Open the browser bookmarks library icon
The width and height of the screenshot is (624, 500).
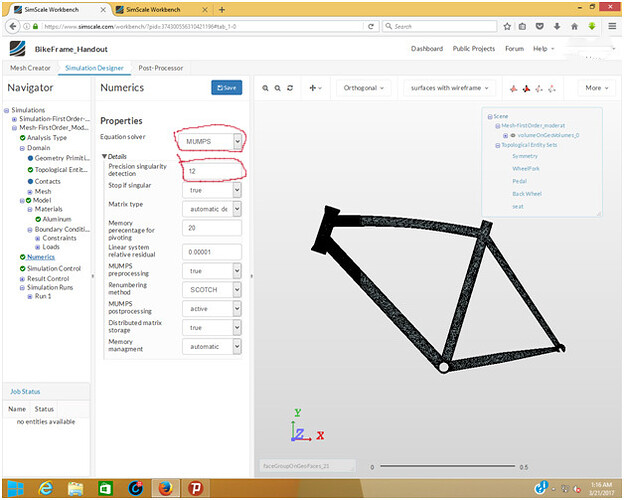[522, 26]
